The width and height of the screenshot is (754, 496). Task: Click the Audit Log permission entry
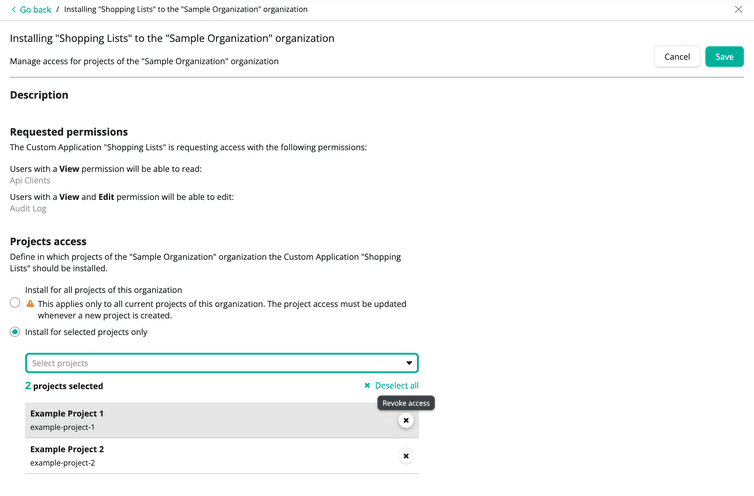pyautogui.click(x=29, y=211)
